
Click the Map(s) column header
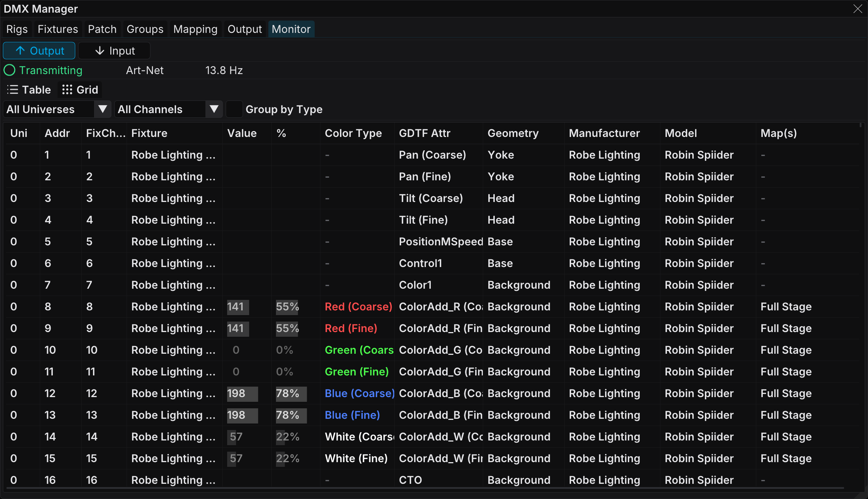[779, 133]
